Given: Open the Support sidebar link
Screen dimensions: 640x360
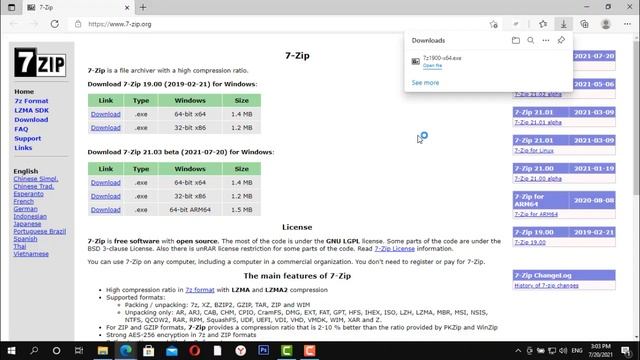Looking at the screenshot, I should pos(27,138).
